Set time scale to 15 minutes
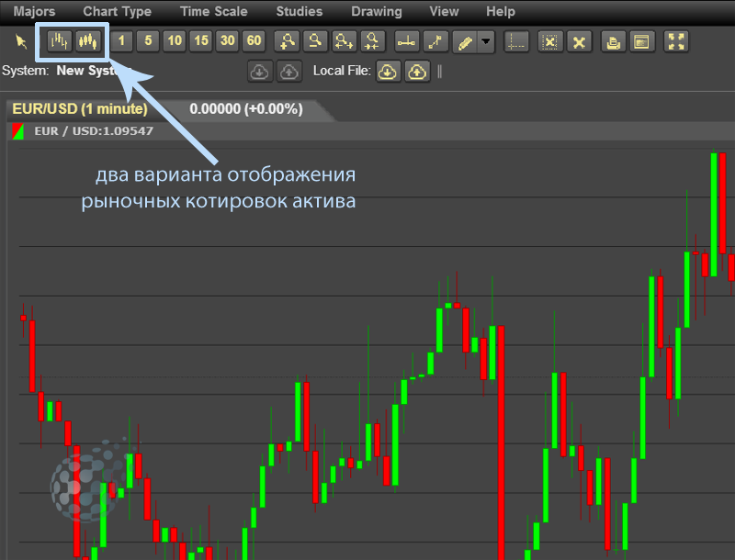735x560 pixels. [201, 41]
